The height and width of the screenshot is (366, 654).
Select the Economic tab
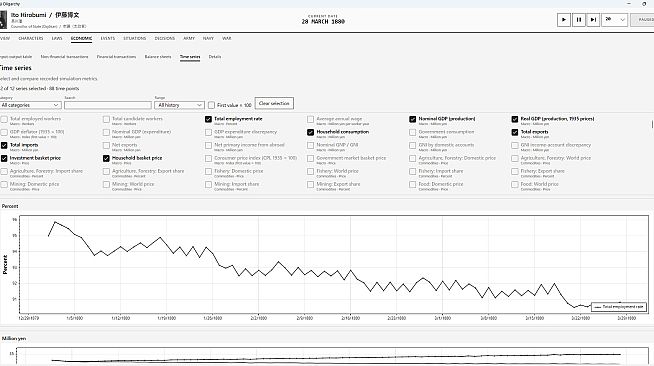[81, 38]
